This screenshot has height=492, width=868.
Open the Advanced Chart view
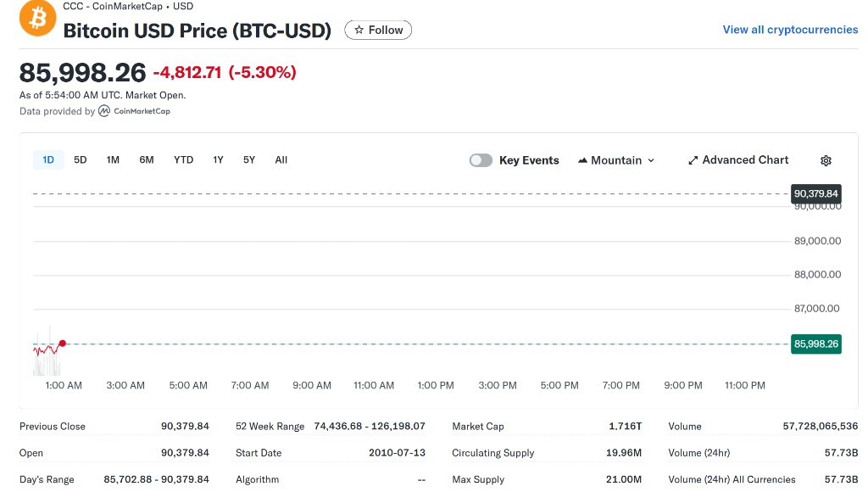(x=737, y=160)
